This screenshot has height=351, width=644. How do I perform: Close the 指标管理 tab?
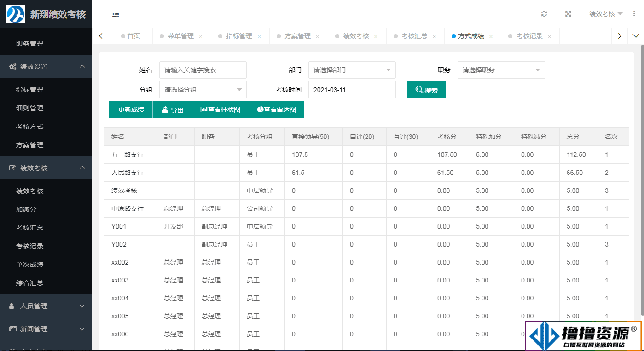pyautogui.click(x=259, y=36)
